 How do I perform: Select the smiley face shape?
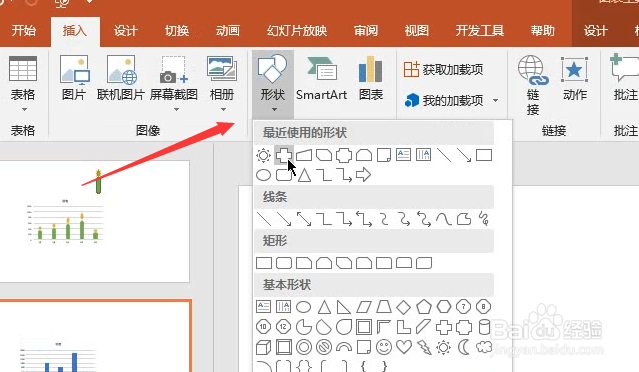383,347
